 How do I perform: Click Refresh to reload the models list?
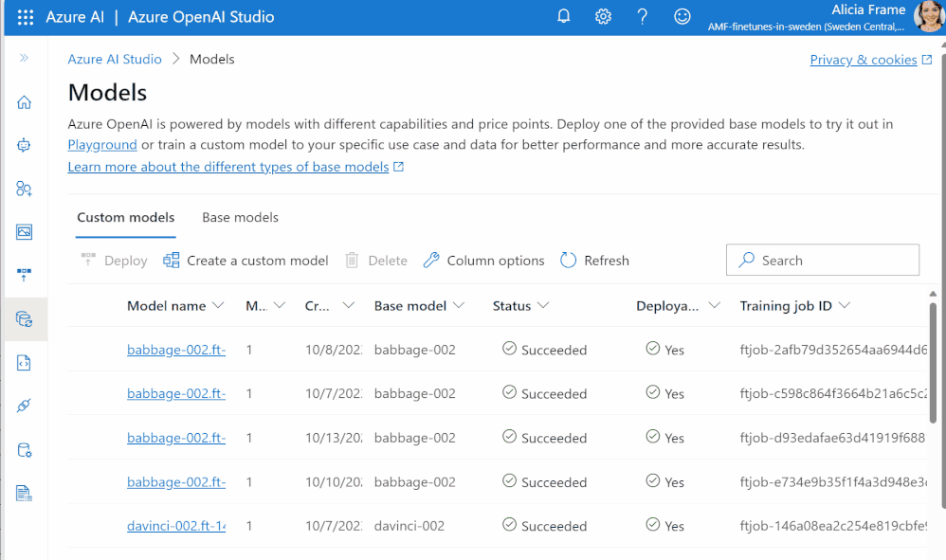click(x=594, y=260)
